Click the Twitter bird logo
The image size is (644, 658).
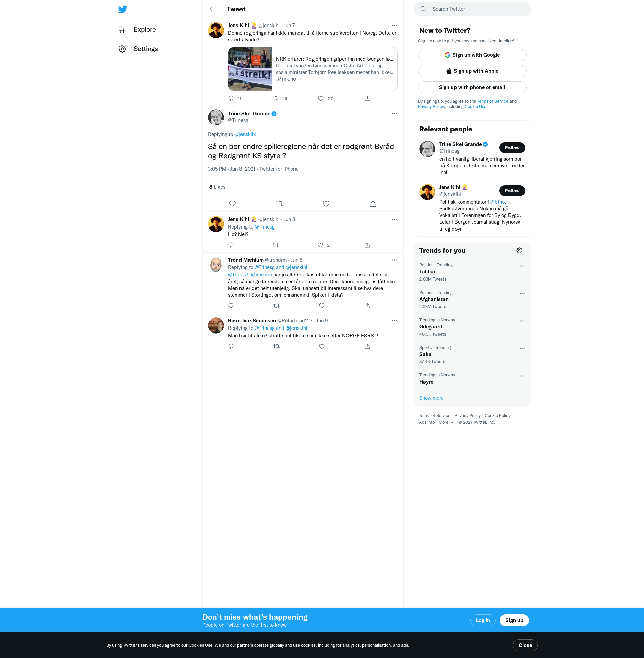click(x=123, y=9)
